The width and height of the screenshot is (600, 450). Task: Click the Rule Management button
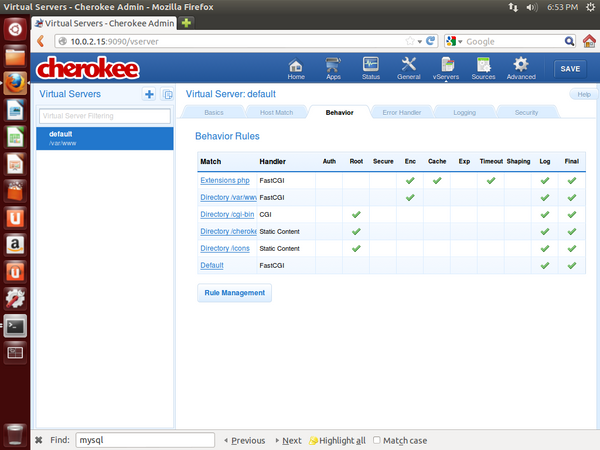(x=234, y=293)
